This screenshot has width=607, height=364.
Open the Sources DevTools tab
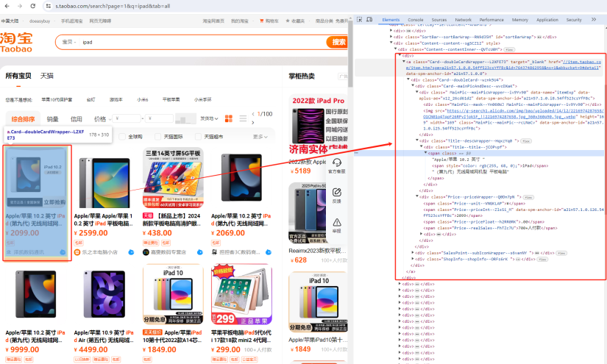click(439, 20)
